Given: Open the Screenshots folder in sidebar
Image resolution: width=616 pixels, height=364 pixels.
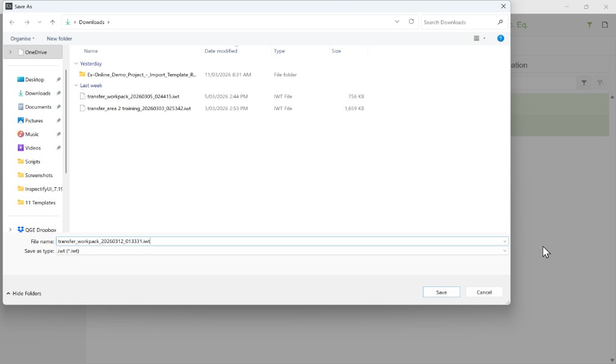Looking at the screenshot, I should pyautogui.click(x=38, y=175).
